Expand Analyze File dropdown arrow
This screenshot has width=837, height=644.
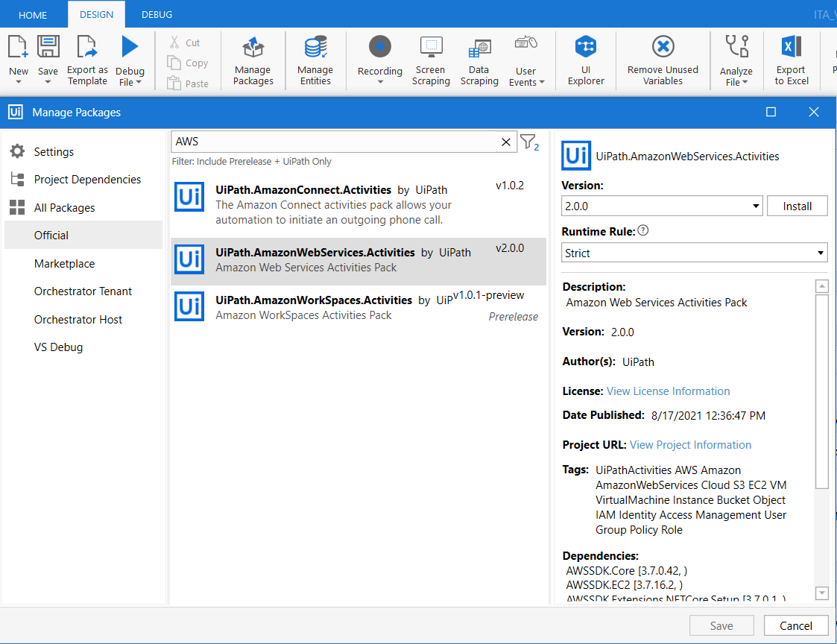coord(745,82)
